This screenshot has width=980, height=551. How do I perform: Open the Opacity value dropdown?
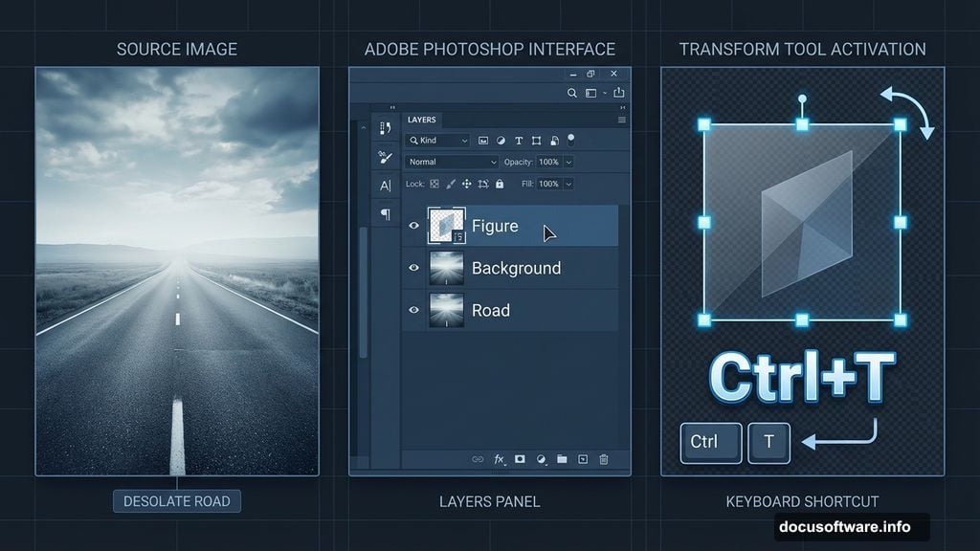tap(568, 162)
